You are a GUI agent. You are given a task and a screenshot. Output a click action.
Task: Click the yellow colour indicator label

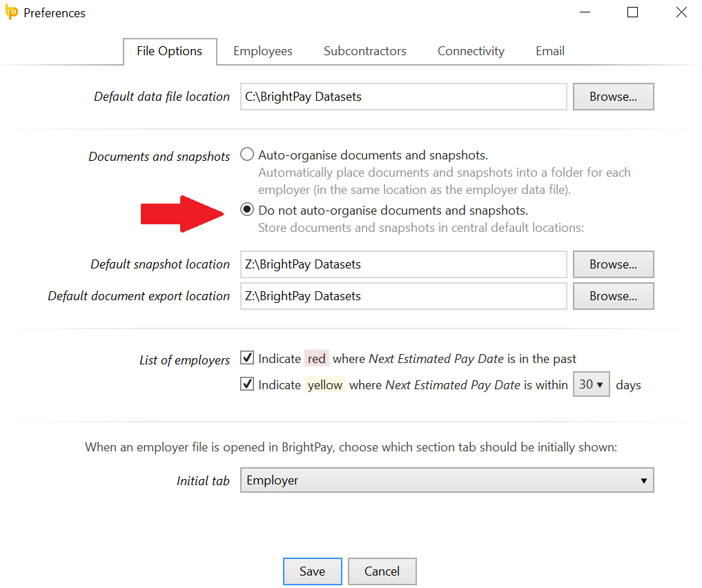pyautogui.click(x=325, y=385)
